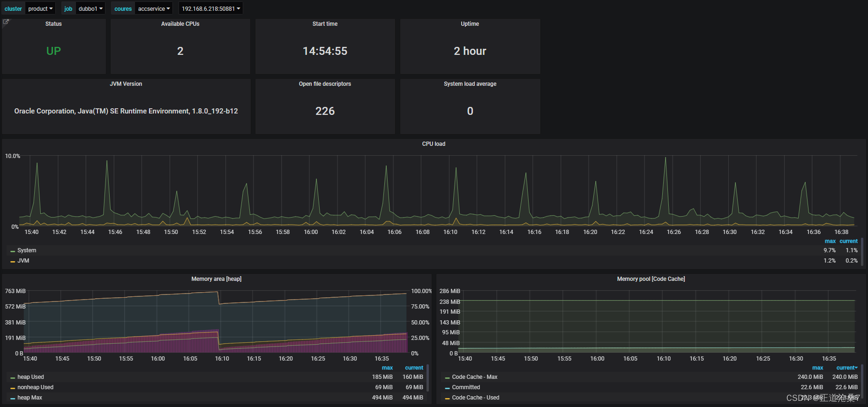Open the job dropdown showing dubbo1
The width and height of the screenshot is (868, 407).
[90, 8]
